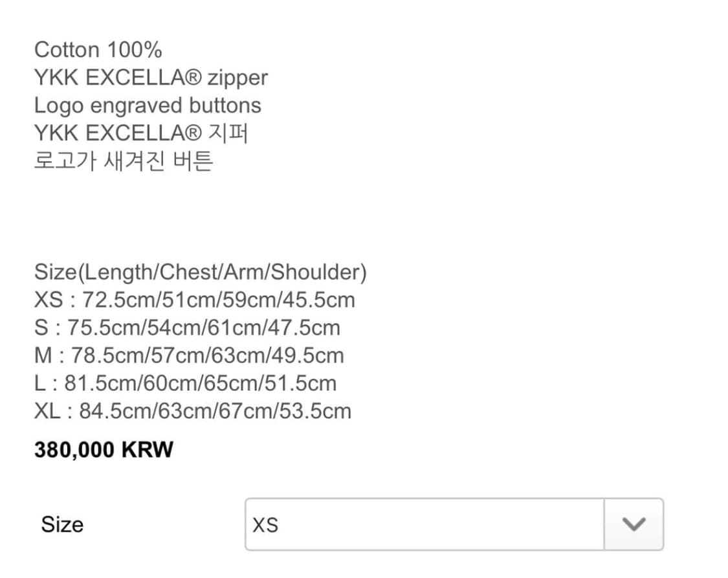Click the Size label text
728x578 pixels.
click(62, 524)
